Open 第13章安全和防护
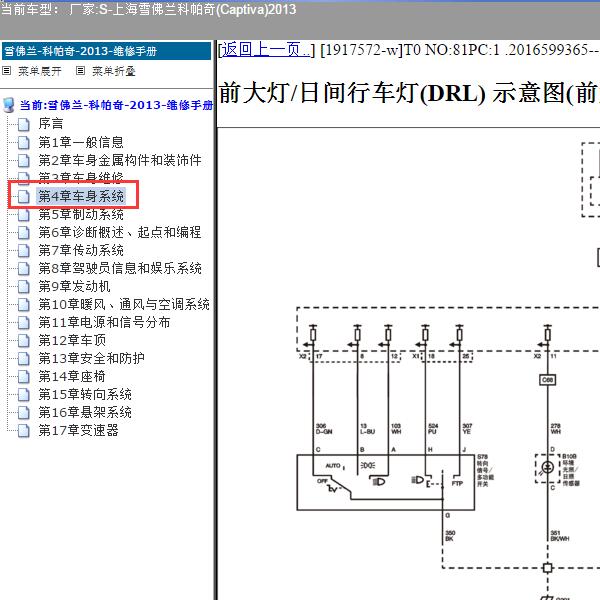 (x=91, y=358)
